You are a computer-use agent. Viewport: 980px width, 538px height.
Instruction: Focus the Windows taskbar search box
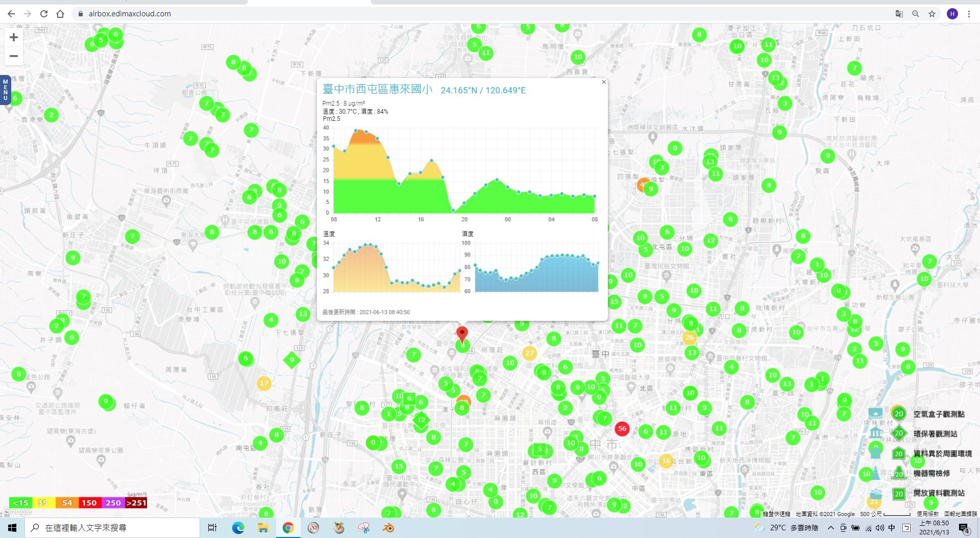click(x=112, y=528)
